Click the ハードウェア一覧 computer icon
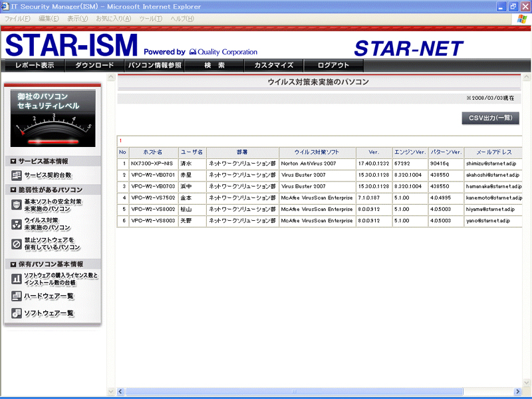 [x=16, y=296]
